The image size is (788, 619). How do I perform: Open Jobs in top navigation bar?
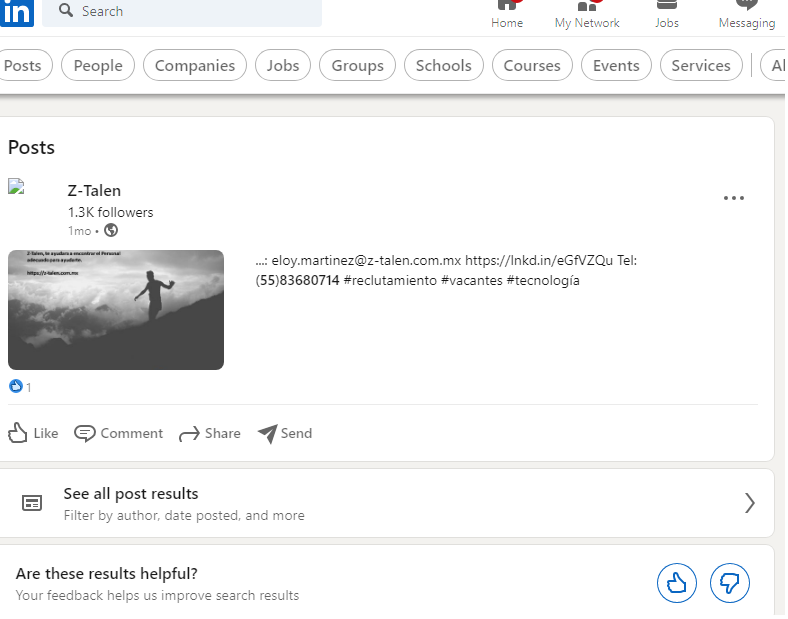[666, 15]
